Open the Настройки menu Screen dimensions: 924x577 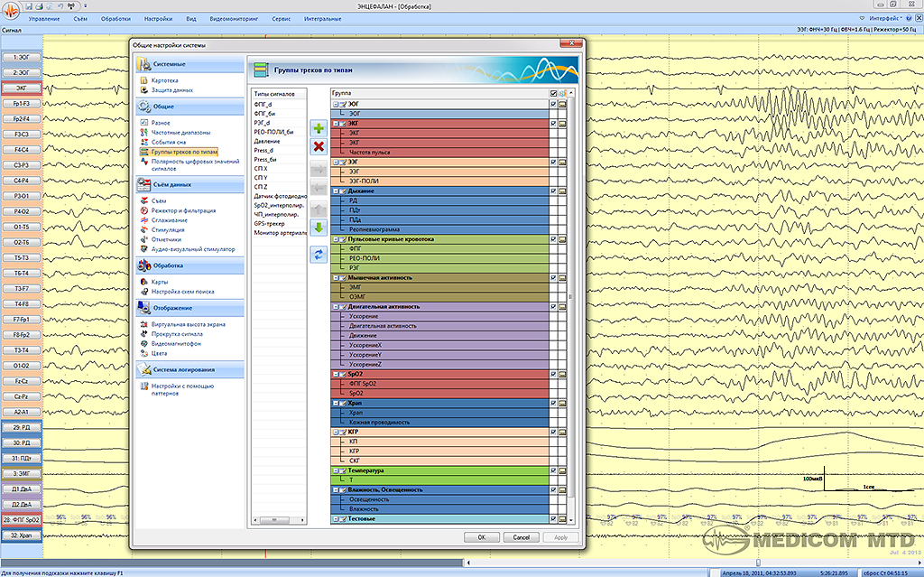tap(159, 19)
